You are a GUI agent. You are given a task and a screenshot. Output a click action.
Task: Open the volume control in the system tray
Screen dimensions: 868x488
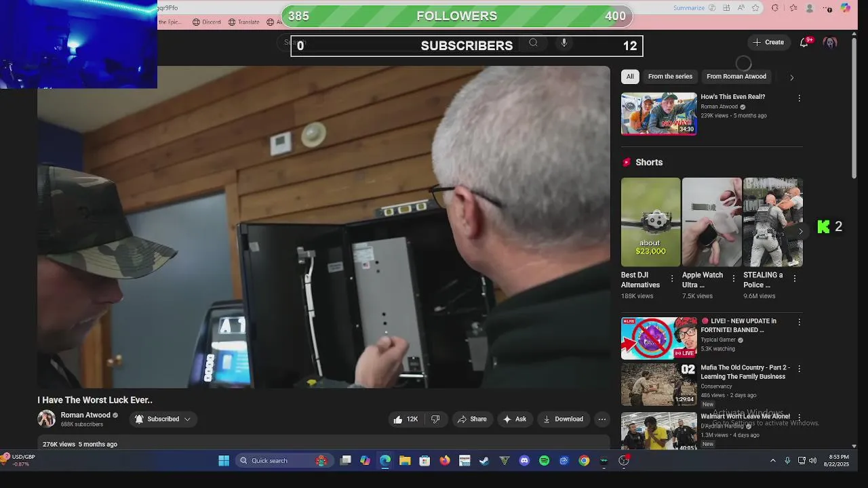pos(812,461)
